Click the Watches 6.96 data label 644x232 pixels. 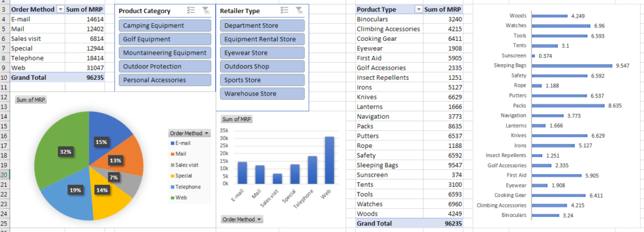(599, 25)
